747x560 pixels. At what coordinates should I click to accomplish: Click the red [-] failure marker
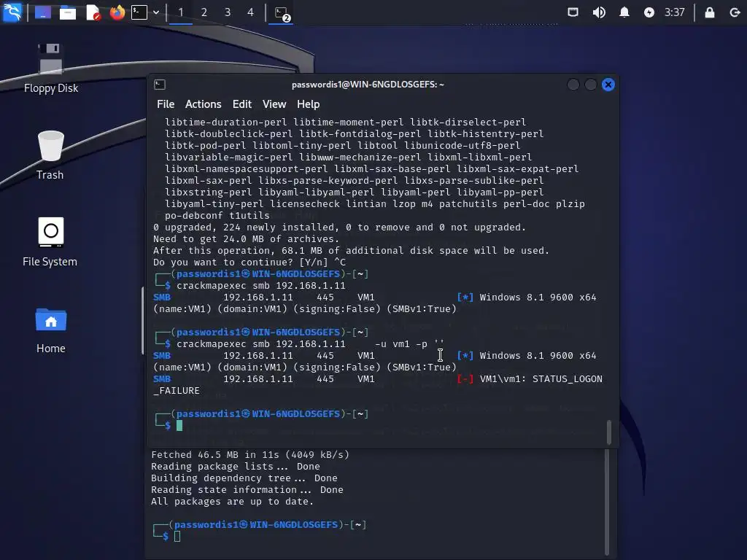[465, 379]
